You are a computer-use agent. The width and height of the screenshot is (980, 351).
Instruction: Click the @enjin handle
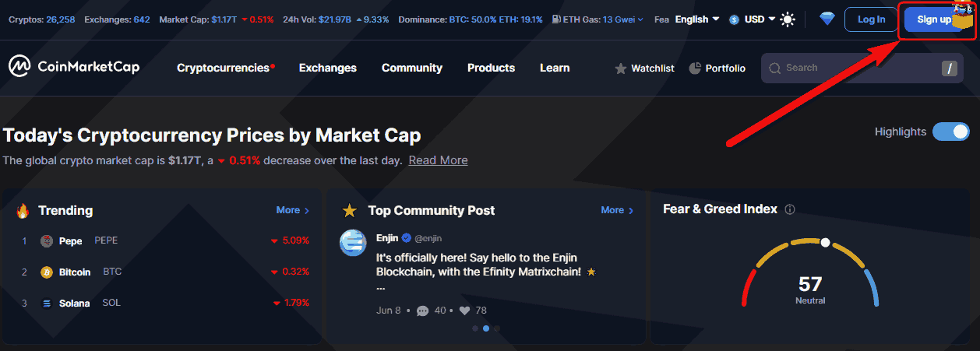click(428, 238)
